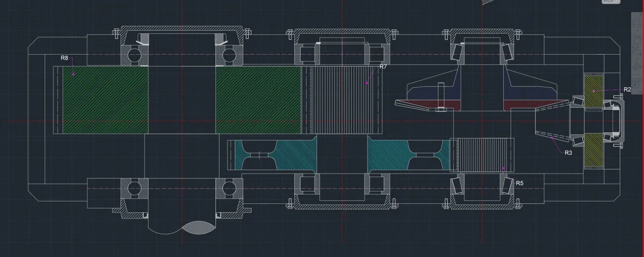This screenshot has height=257, width=644.
Task: Click the Zoom Extents icon
Action: 638,50
